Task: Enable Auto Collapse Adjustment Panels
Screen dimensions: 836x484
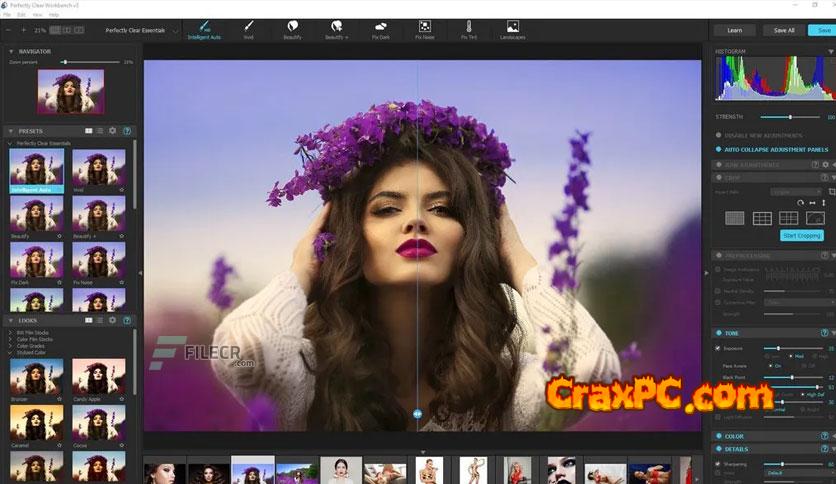Action: (717, 149)
